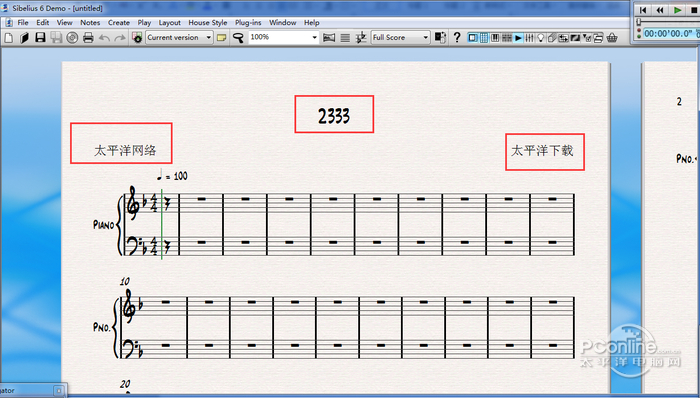Click page number 2 on next page

pos(679,102)
